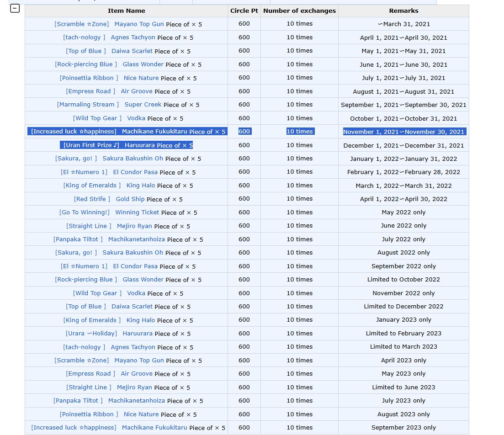Open Vodka link in November 2022 row
This screenshot has width=504, height=435.
pos(136,293)
